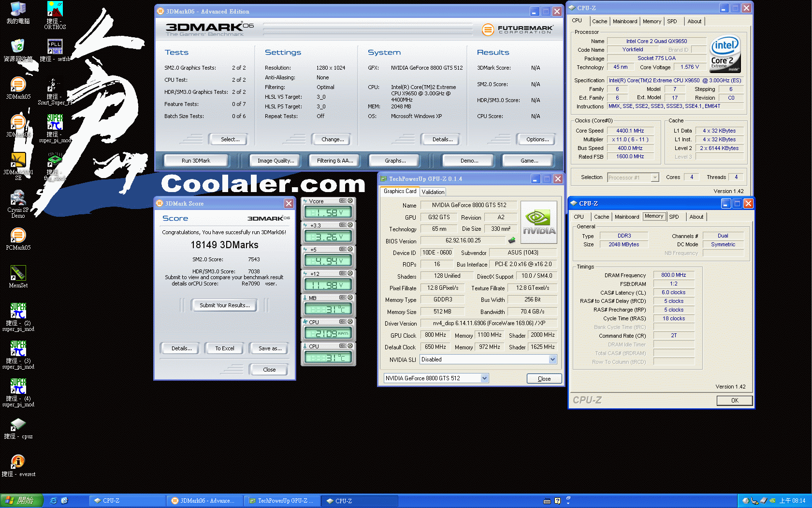Open Filtering & AA... settings
The height and width of the screenshot is (508, 812).
coord(335,161)
